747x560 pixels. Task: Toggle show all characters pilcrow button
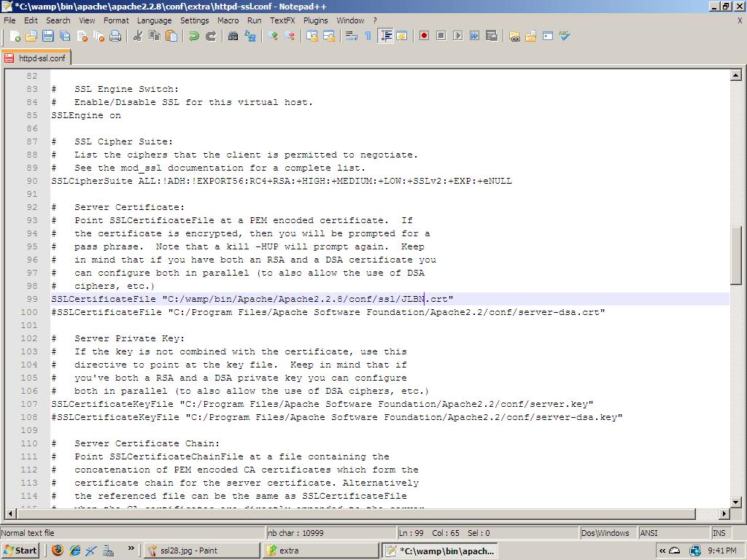368,36
